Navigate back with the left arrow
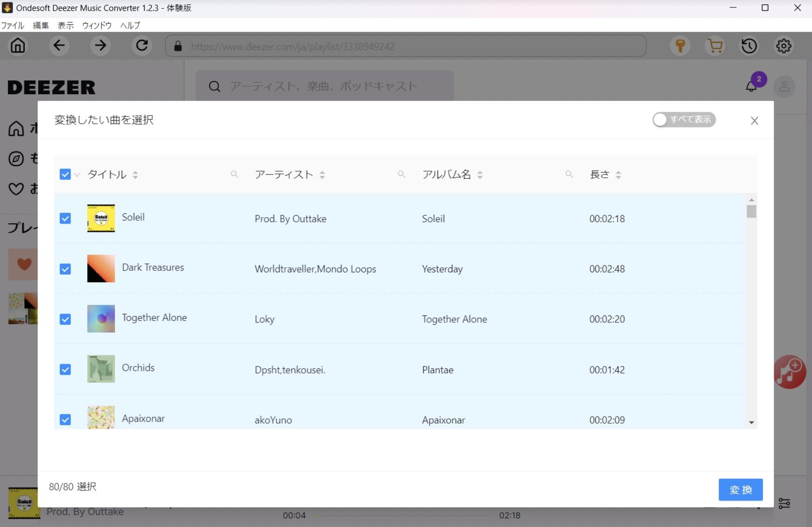The width and height of the screenshot is (812, 527). click(59, 45)
